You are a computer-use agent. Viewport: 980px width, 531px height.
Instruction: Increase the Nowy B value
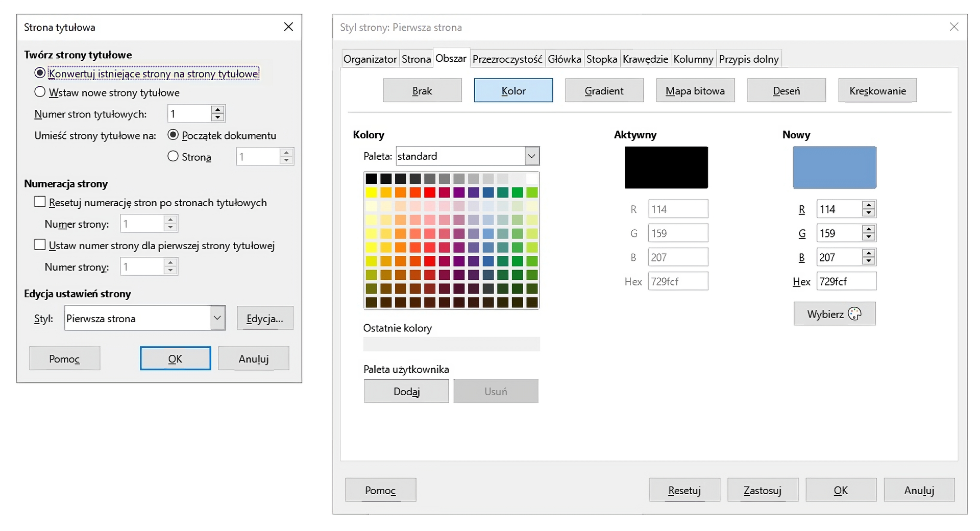coord(868,253)
